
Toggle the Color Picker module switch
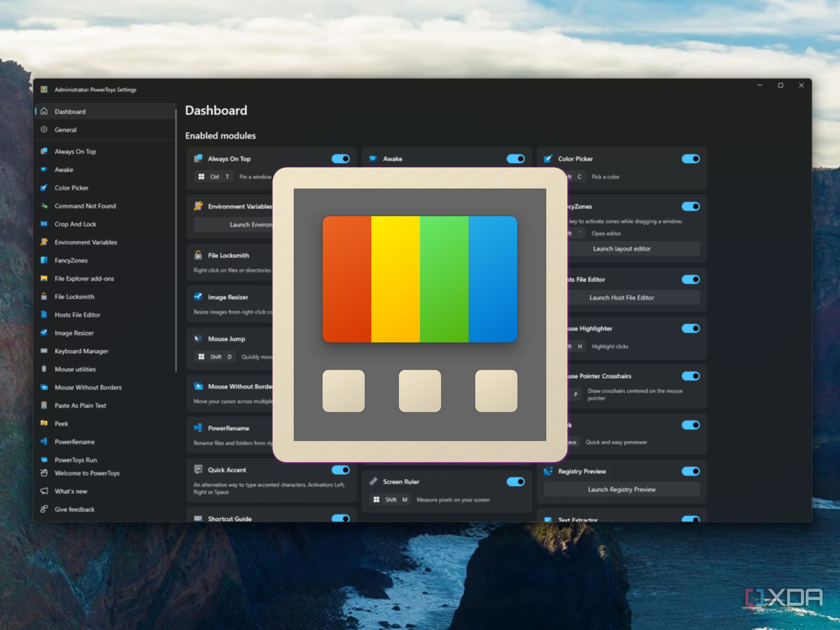click(691, 159)
